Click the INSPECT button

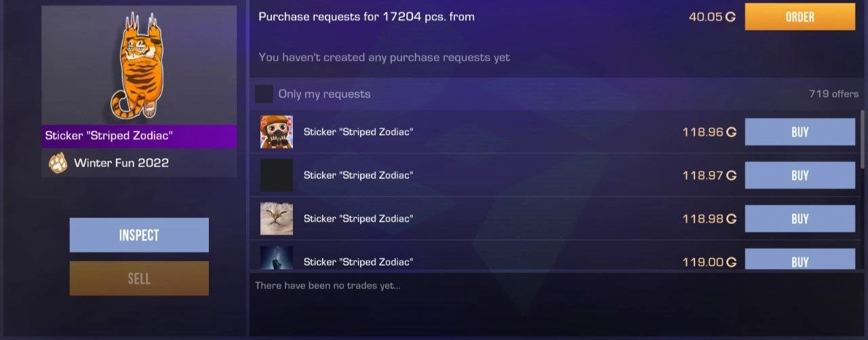pos(139,235)
